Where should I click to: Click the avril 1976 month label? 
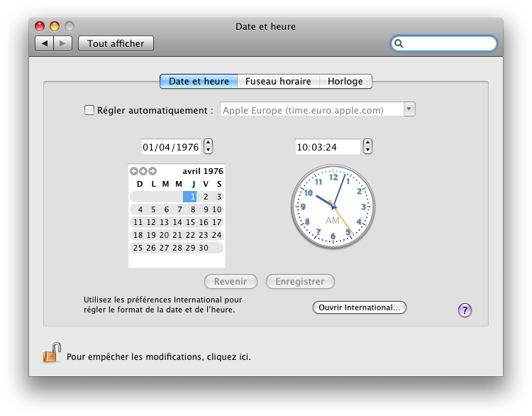pyautogui.click(x=203, y=171)
